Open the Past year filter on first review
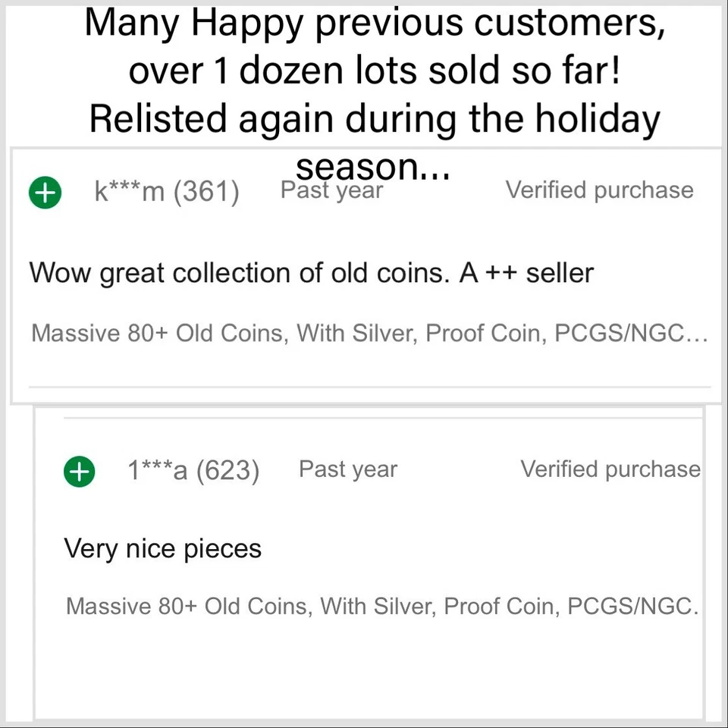 coord(331,190)
